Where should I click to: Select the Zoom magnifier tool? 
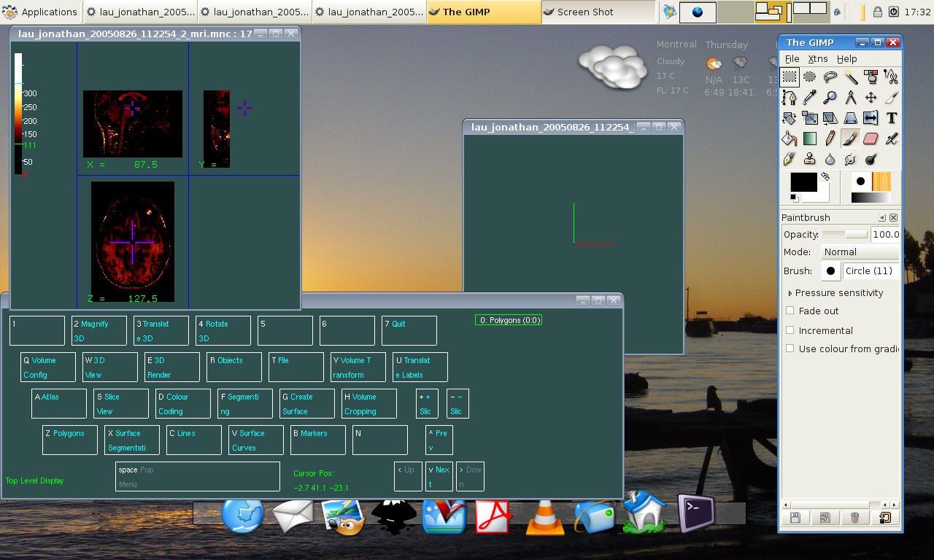(830, 97)
